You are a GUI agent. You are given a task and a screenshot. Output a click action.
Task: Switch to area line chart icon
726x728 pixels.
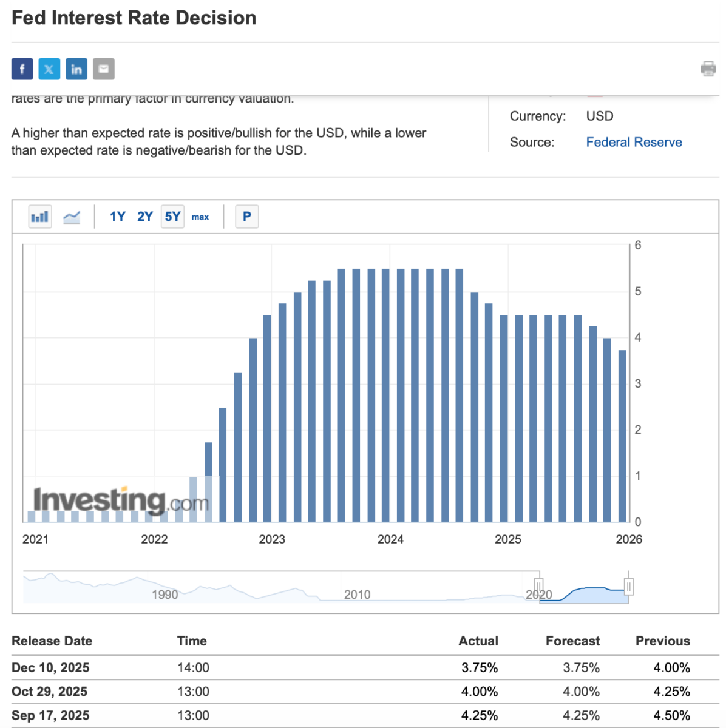point(72,217)
